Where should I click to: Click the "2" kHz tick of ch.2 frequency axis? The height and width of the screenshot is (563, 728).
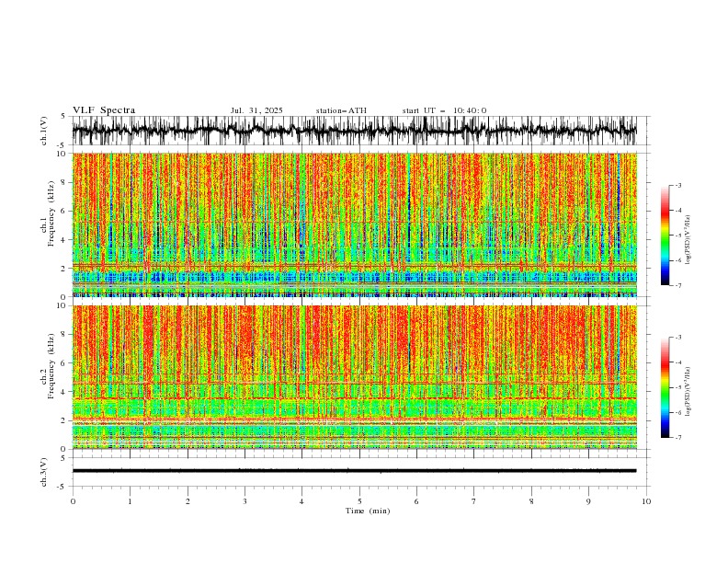point(64,420)
